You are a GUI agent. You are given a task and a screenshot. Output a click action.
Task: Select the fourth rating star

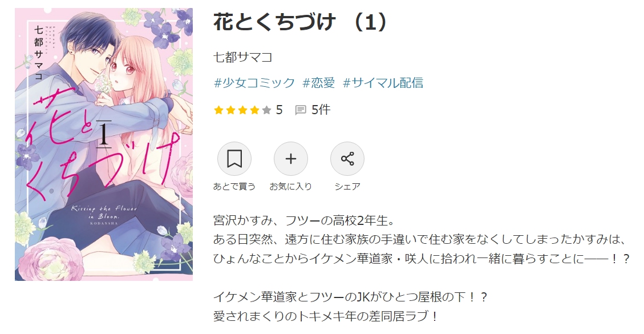[x=255, y=110]
